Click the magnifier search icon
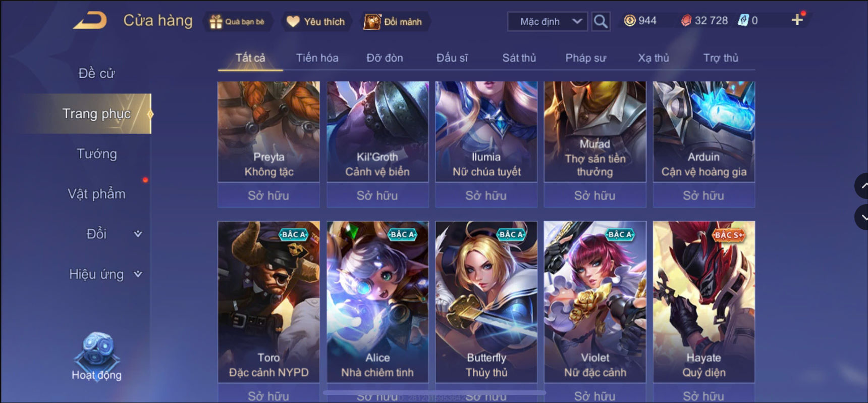The width and height of the screenshot is (868, 403). click(x=601, y=21)
